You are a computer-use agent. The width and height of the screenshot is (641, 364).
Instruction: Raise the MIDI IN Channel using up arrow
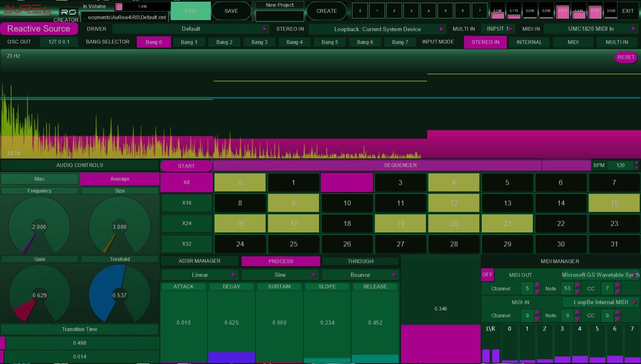pos(537,312)
